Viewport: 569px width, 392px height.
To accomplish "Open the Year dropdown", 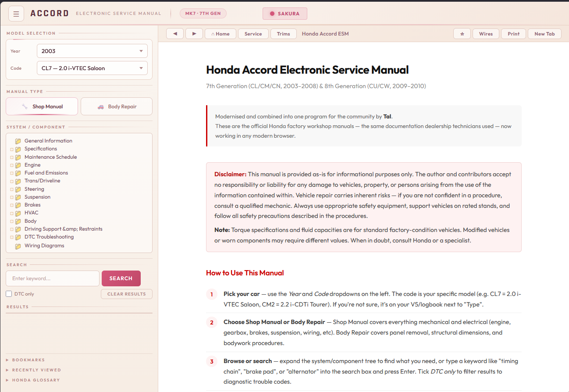I will click(92, 51).
